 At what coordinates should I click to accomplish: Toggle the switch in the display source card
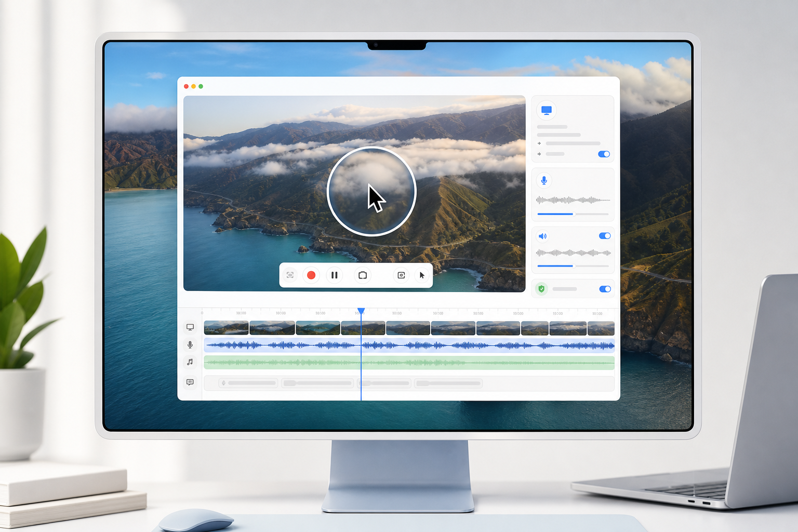click(x=604, y=154)
